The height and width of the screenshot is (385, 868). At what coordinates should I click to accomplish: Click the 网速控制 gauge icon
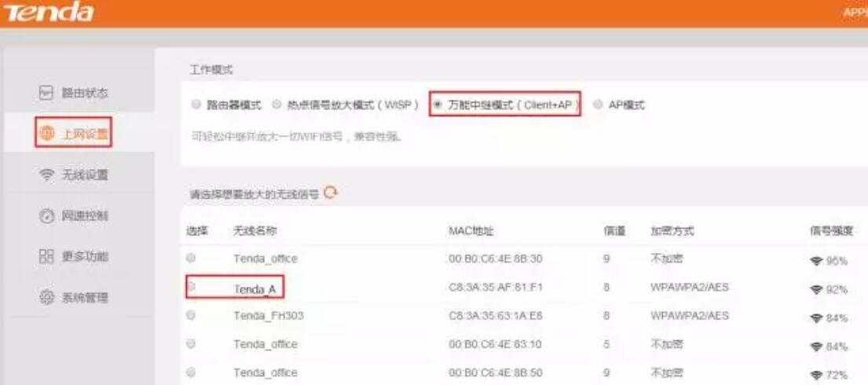(x=46, y=215)
